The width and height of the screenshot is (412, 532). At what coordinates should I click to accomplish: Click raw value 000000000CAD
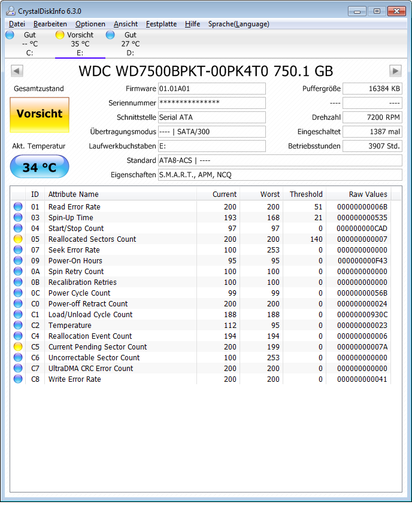click(x=362, y=229)
